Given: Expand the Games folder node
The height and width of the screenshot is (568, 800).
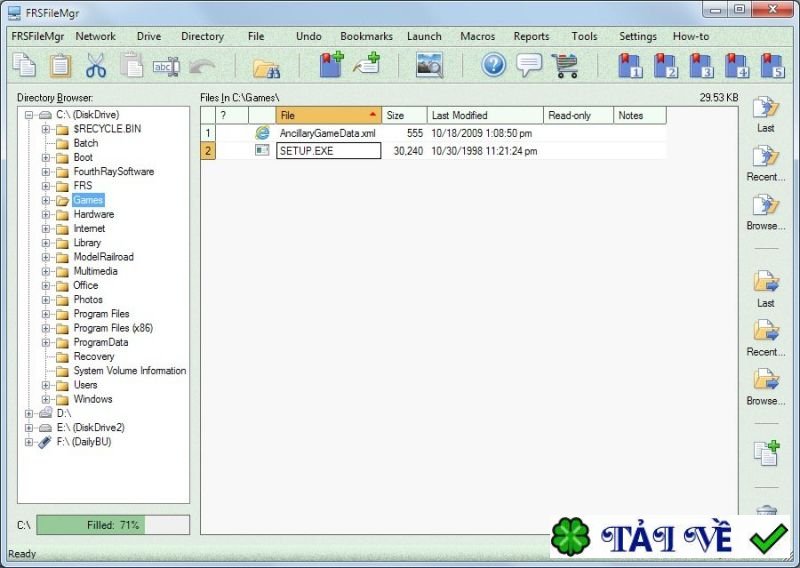Looking at the screenshot, I should coord(46,201).
